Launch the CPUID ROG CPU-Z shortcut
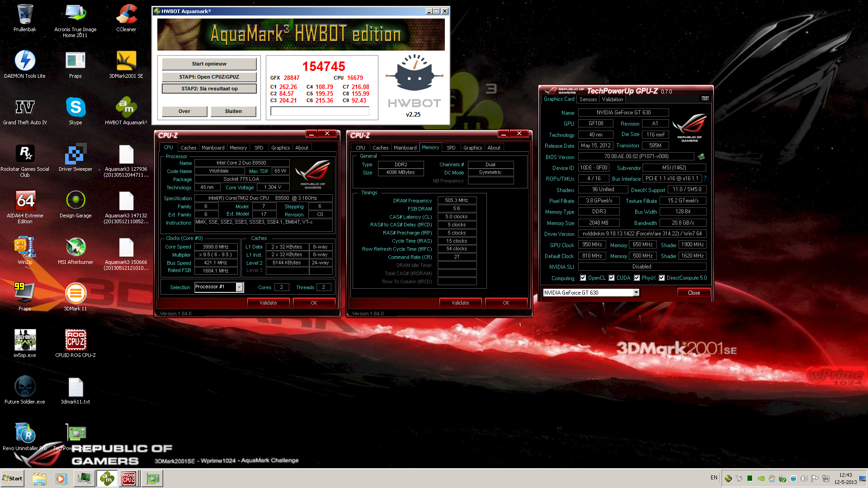The height and width of the screenshot is (488, 868). [x=75, y=343]
